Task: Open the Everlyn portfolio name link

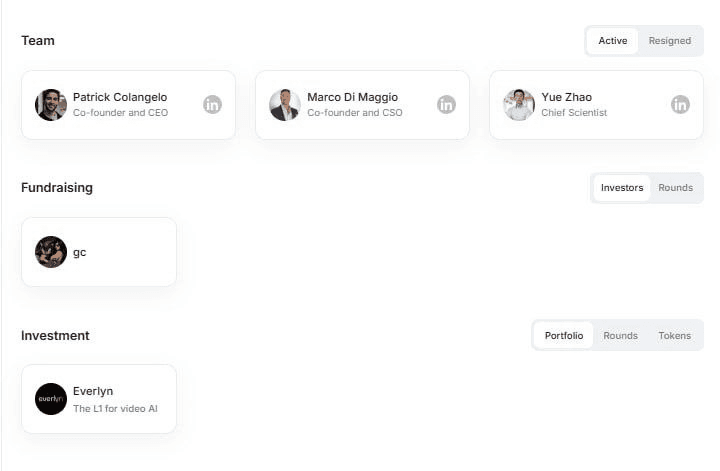Action: pos(93,391)
